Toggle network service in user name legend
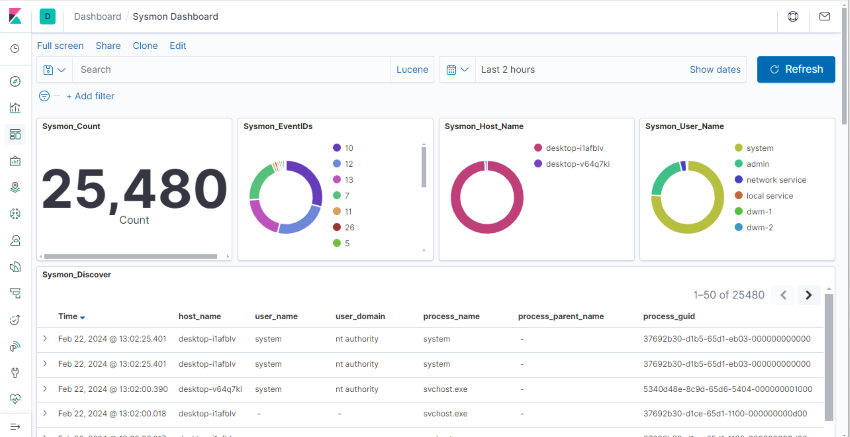This screenshot has width=850, height=437. pos(775,180)
